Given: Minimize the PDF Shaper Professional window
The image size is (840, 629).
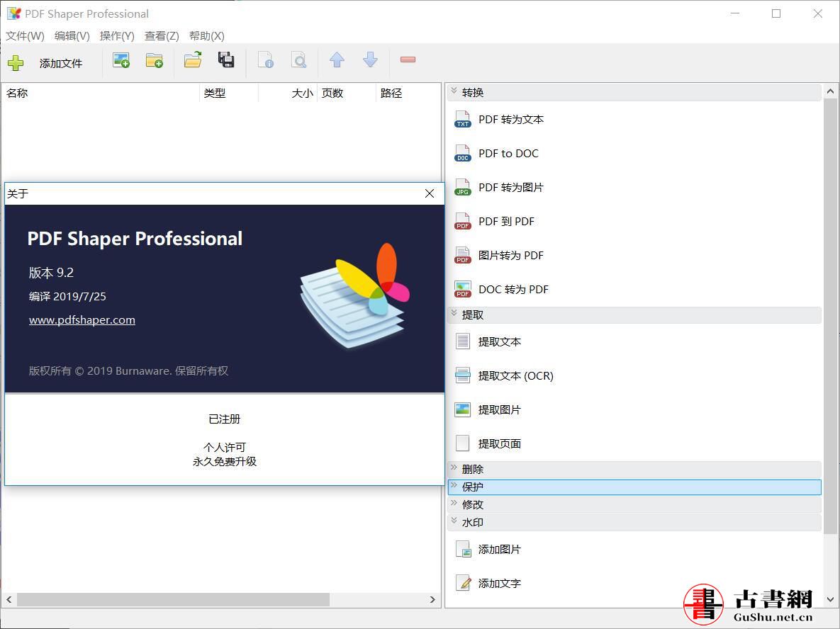Looking at the screenshot, I should [x=735, y=13].
